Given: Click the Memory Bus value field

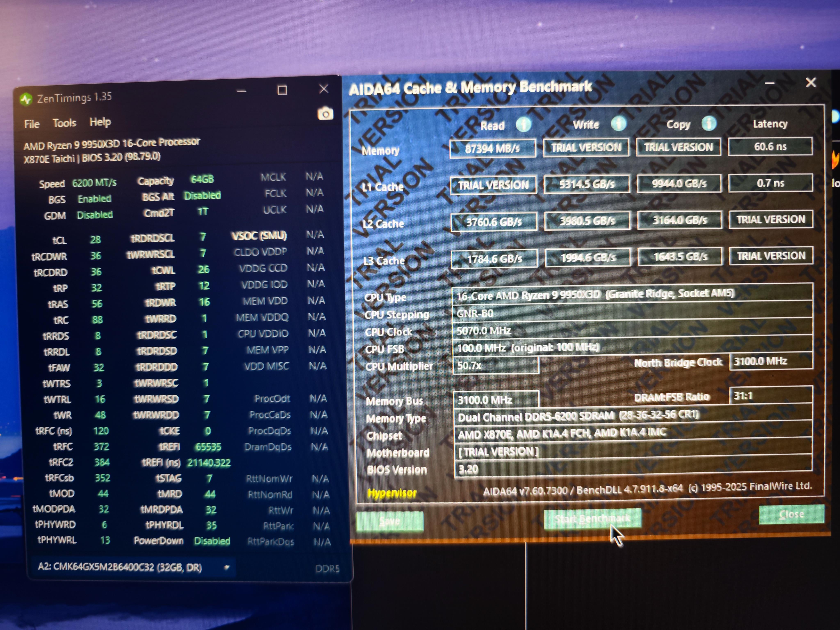Looking at the screenshot, I should 496,400.
